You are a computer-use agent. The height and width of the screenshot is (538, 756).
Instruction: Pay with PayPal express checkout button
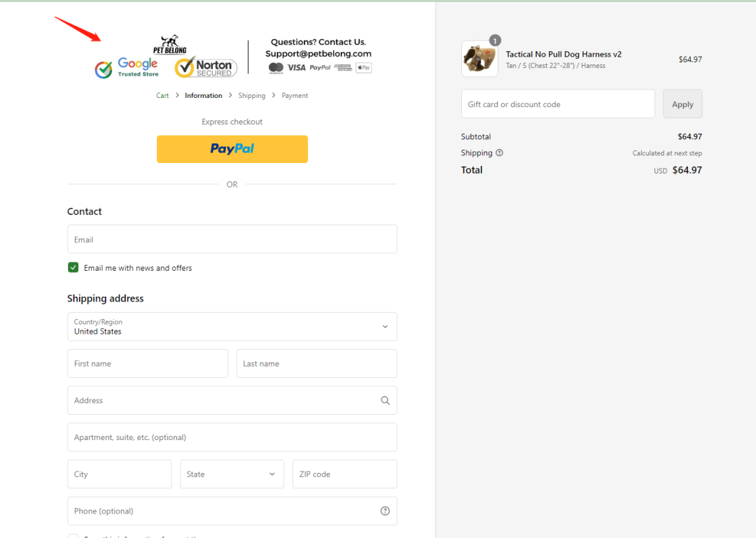coord(232,149)
